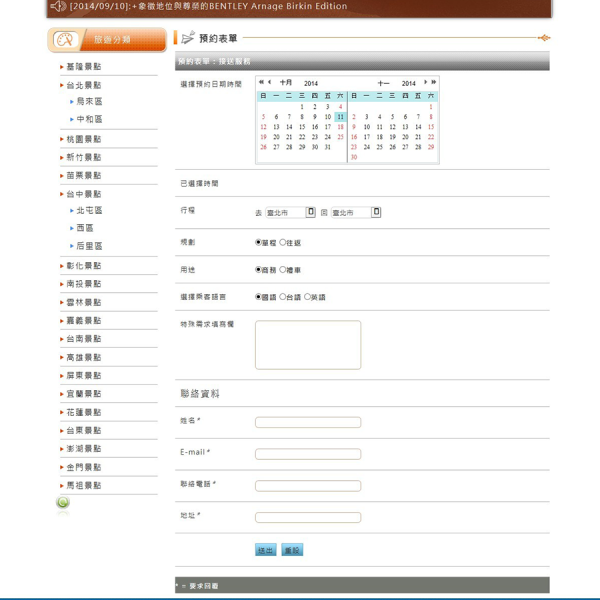Open the 去 departure city dropdown
This screenshot has height=600, width=600.
tap(290, 212)
